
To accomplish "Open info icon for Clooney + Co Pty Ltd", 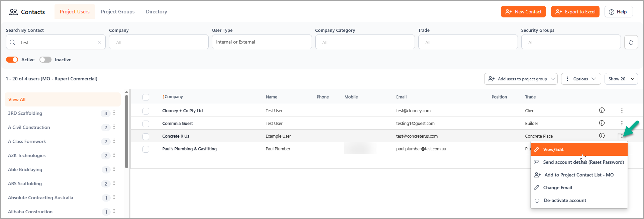I will (602, 110).
